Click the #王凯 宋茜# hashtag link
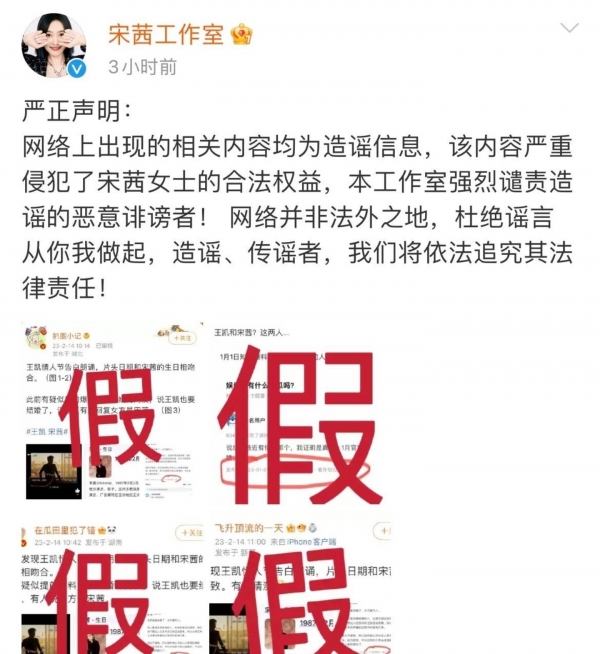 click(47, 431)
